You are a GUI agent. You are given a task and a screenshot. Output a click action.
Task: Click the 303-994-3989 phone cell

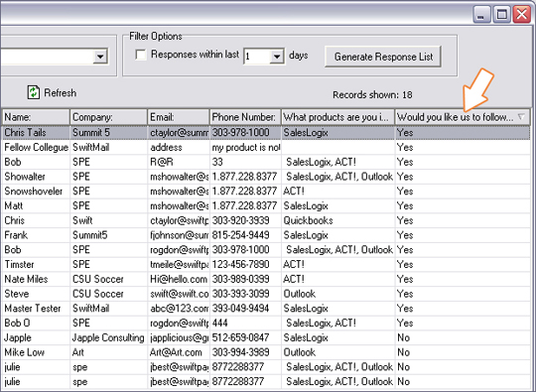pyautogui.click(x=245, y=352)
